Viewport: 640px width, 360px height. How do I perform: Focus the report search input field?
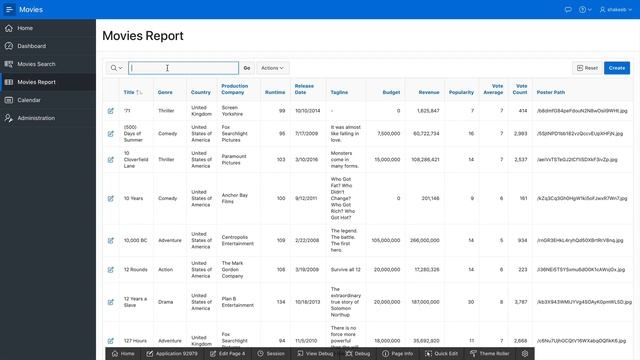[183, 68]
